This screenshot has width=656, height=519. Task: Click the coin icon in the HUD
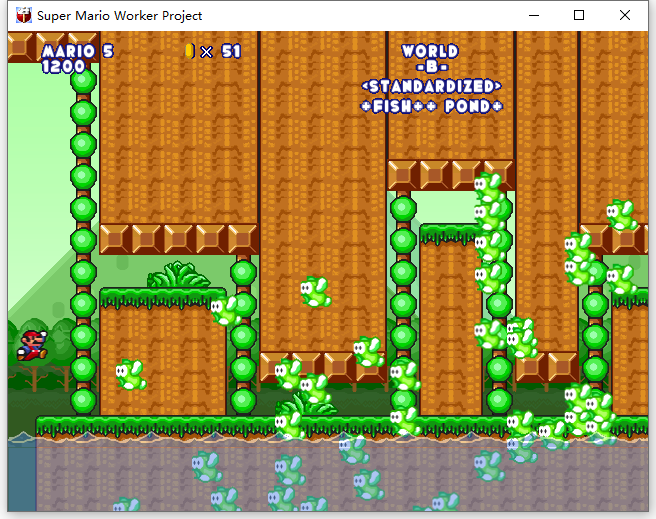[190, 51]
